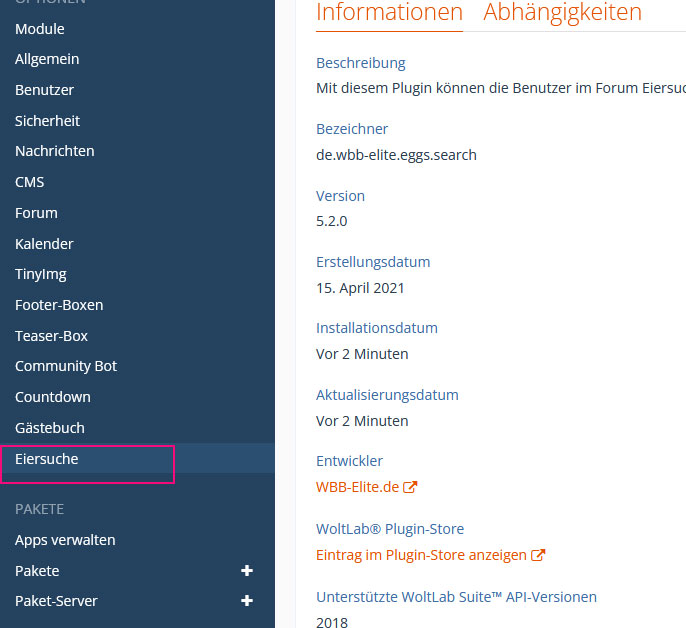This screenshot has width=686, height=628.
Task: Select Sicherheit in the sidebar
Action: (47, 121)
